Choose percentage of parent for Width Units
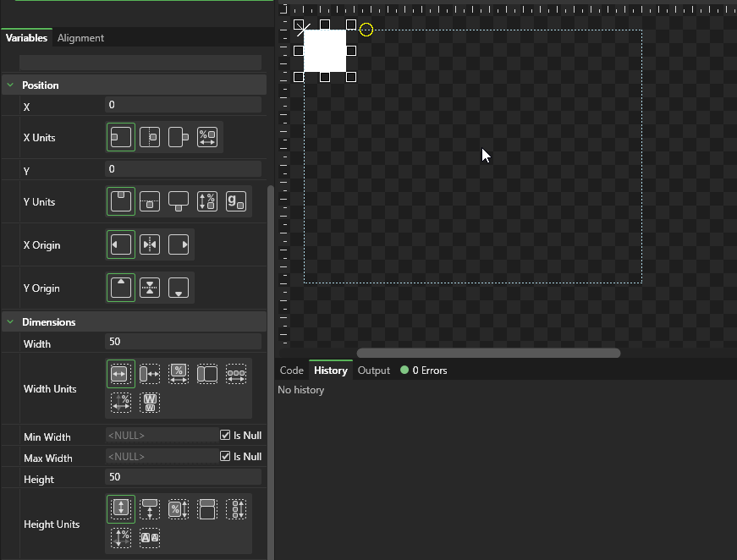Image resolution: width=737 pixels, height=560 pixels. tap(179, 373)
